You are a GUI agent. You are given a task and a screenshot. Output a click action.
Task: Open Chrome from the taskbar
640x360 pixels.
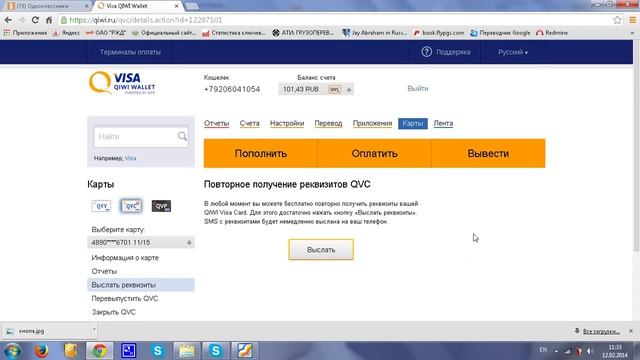pyautogui.click(x=99, y=351)
